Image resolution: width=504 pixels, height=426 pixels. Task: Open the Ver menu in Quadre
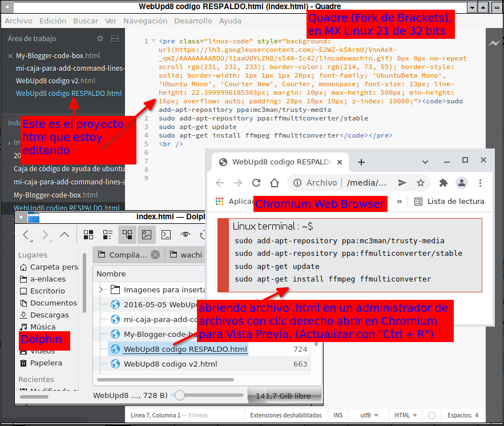[111, 21]
